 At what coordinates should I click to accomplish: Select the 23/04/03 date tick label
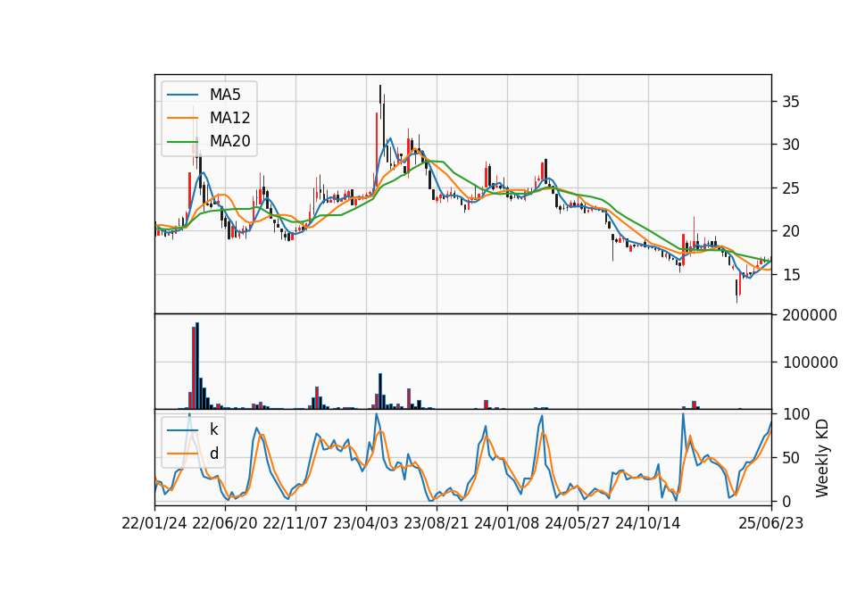[x=366, y=523]
